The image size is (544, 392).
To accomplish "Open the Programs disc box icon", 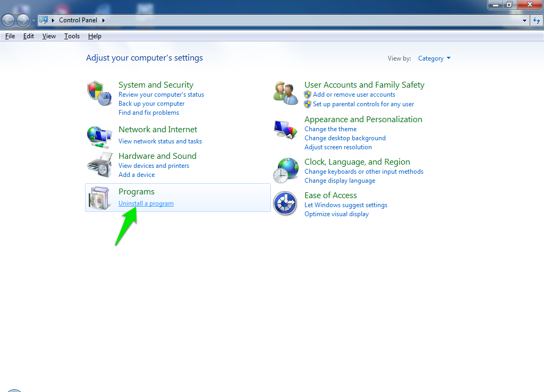I will [99, 198].
